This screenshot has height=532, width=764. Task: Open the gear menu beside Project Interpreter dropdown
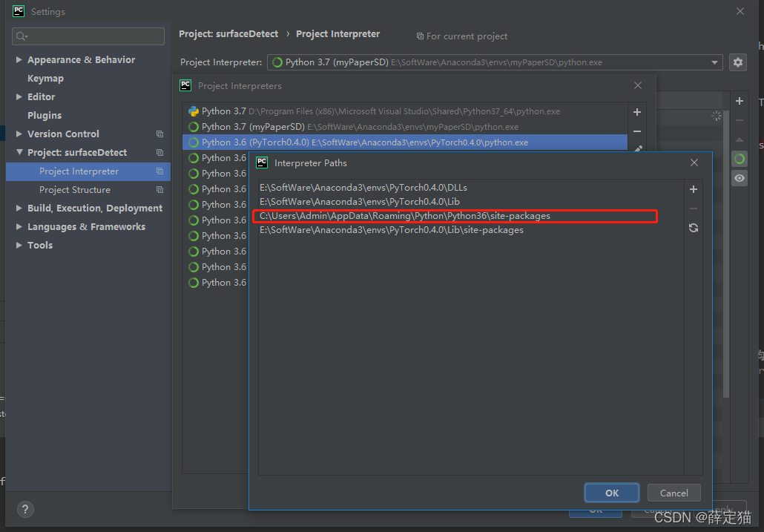click(x=738, y=62)
